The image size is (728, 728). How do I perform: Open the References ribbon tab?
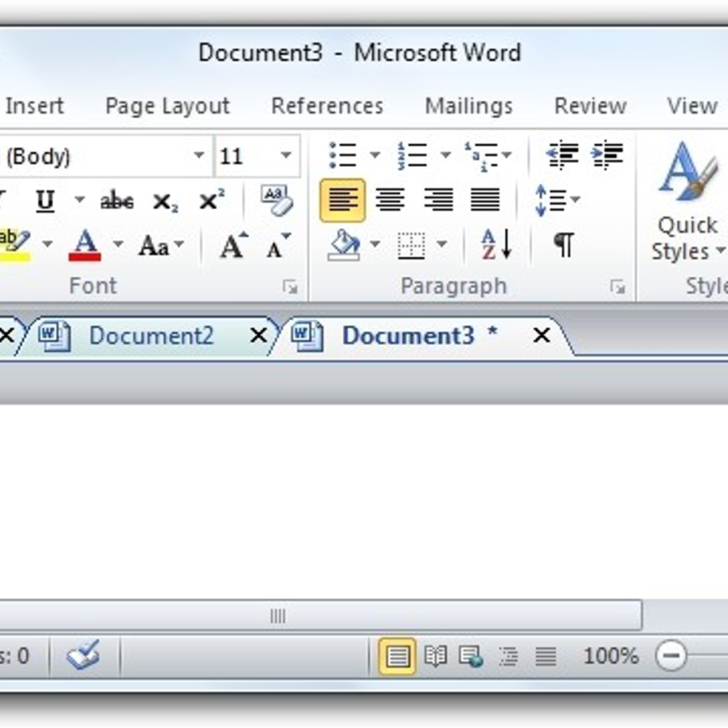(327, 106)
